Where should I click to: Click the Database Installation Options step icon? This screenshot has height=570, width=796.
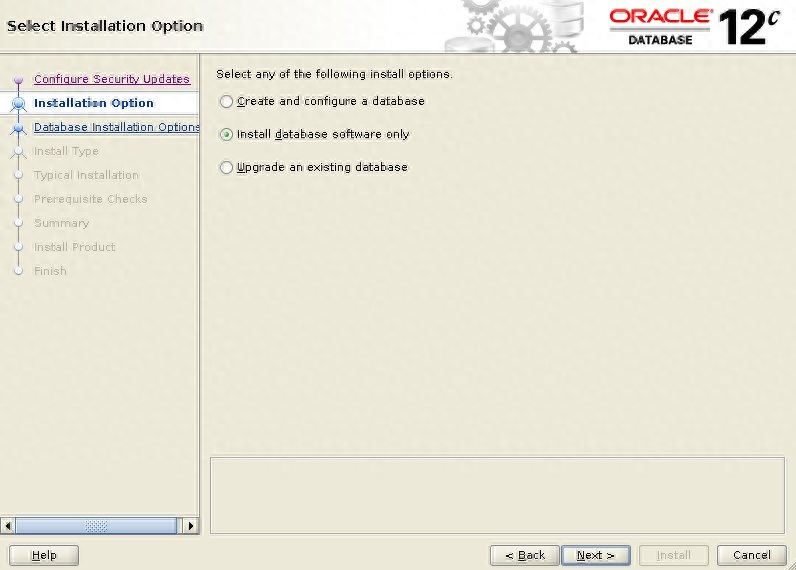coord(18,128)
